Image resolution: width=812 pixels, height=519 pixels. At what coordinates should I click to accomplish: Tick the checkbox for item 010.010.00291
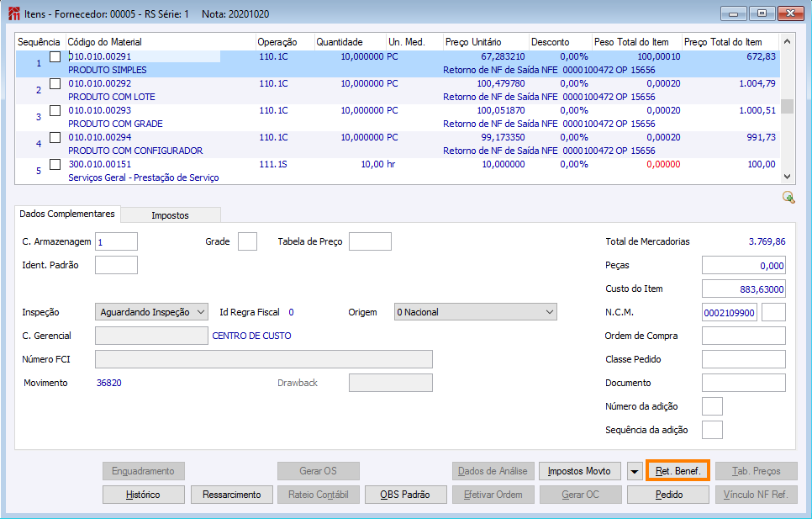55,56
